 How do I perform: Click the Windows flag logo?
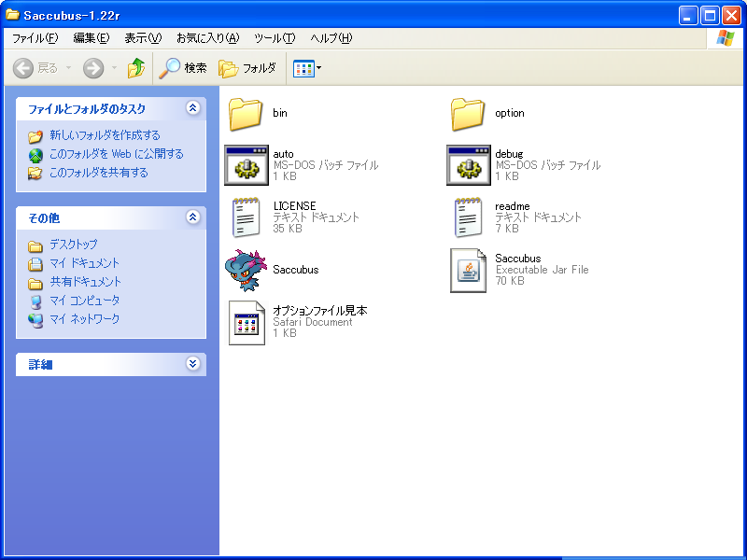726,38
